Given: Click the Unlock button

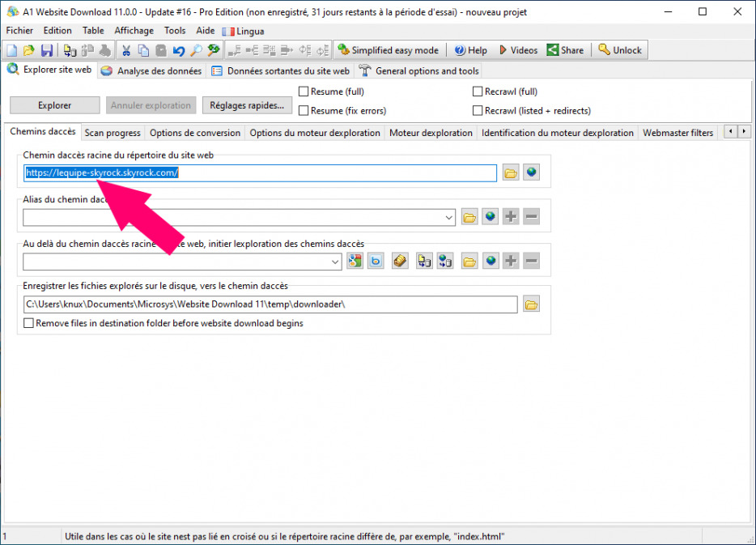Looking at the screenshot, I should (x=620, y=50).
